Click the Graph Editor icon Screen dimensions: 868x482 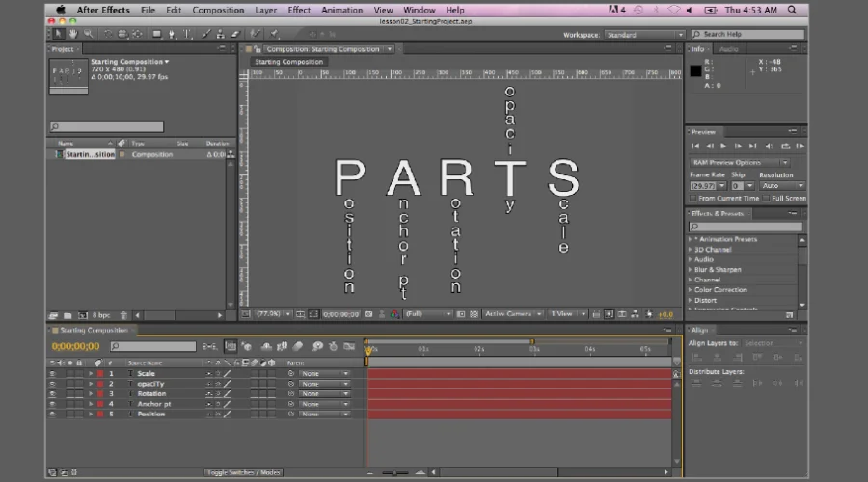click(x=349, y=346)
